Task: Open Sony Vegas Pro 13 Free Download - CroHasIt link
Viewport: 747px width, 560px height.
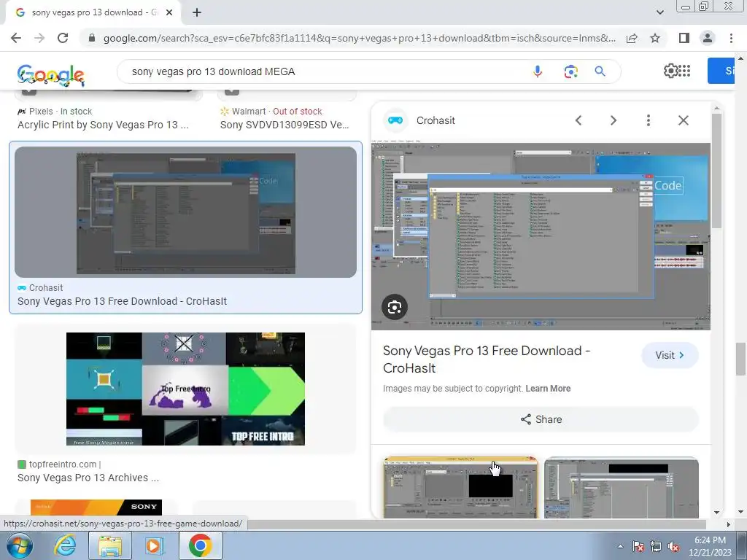Action: click(x=122, y=301)
